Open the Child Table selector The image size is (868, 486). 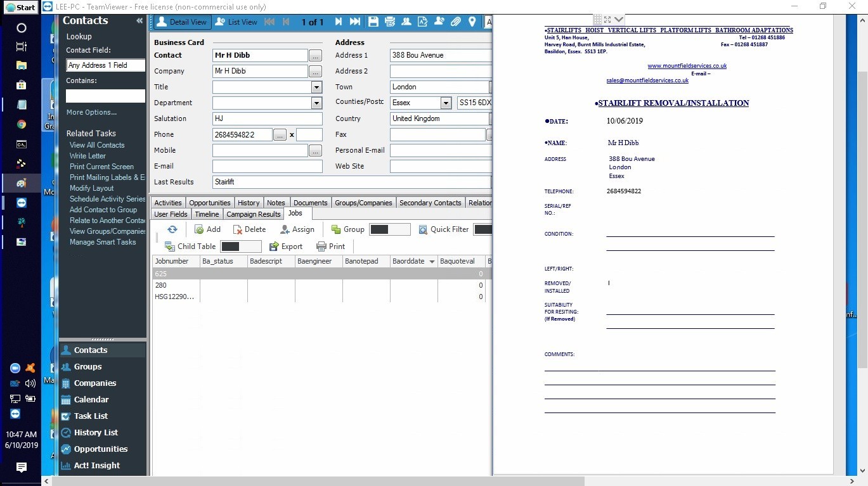click(190, 246)
